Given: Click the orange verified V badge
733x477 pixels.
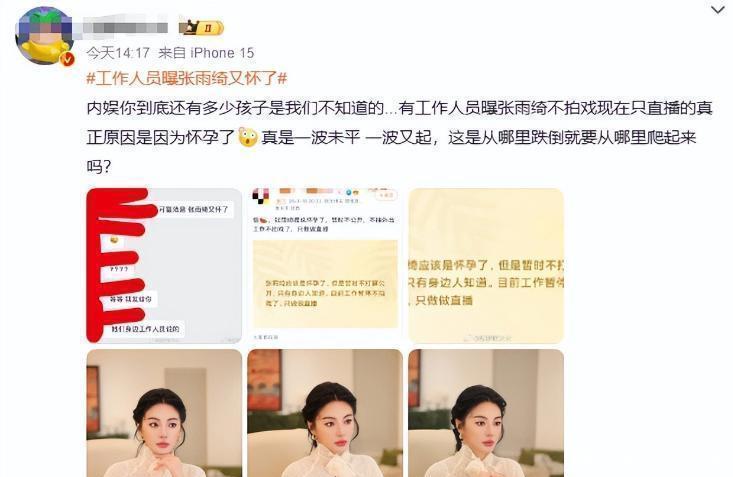Looking at the screenshot, I should click(x=67, y=59).
